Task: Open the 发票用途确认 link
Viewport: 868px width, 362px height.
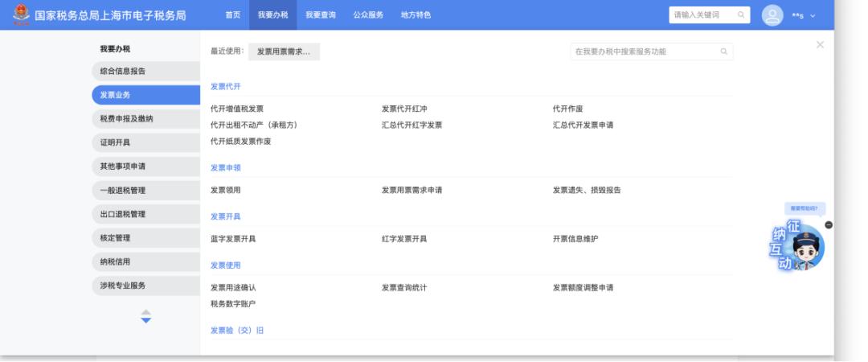Action: tap(233, 288)
